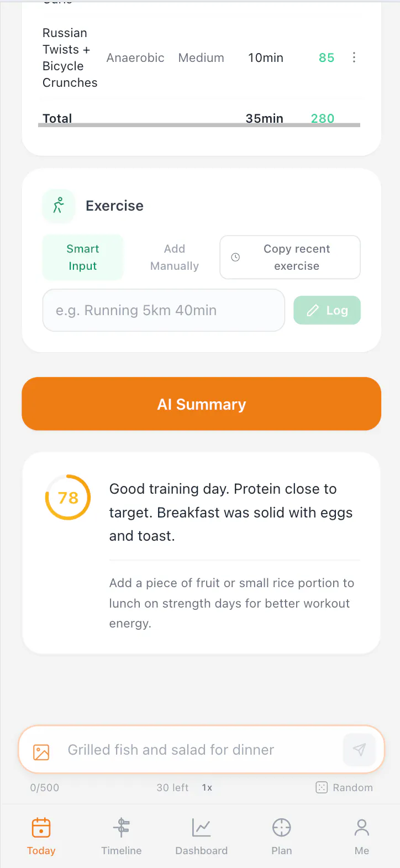Viewport: 400px width, 868px height.
Task: Click the running figure Exercise icon
Action: click(x=59, y=206)
